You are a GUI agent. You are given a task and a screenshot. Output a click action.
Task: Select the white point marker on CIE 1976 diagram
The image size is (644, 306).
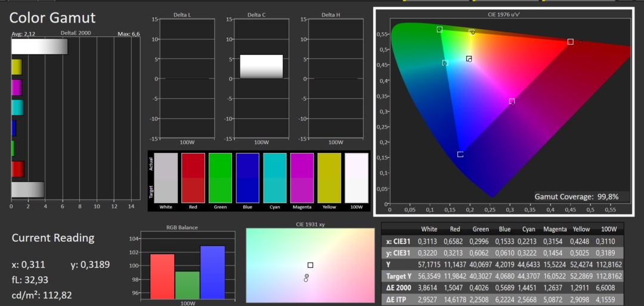[x=469, y=58]
